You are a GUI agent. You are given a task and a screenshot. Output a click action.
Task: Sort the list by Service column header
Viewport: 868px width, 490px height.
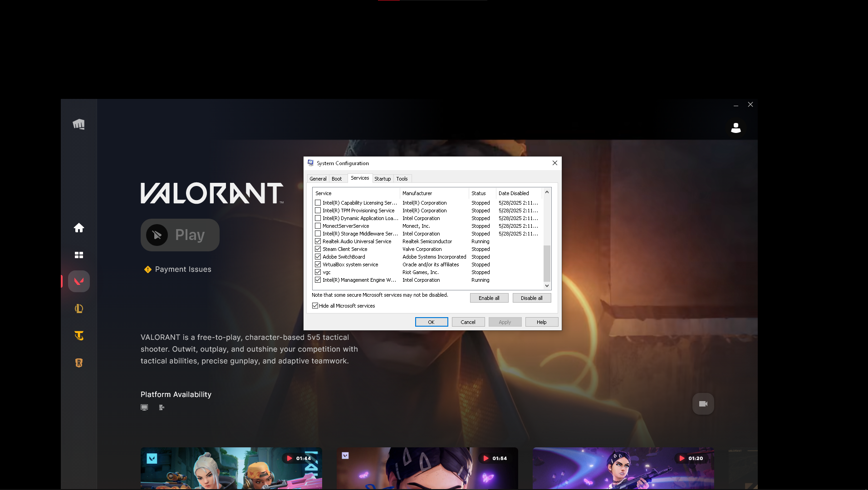[356, 193]
